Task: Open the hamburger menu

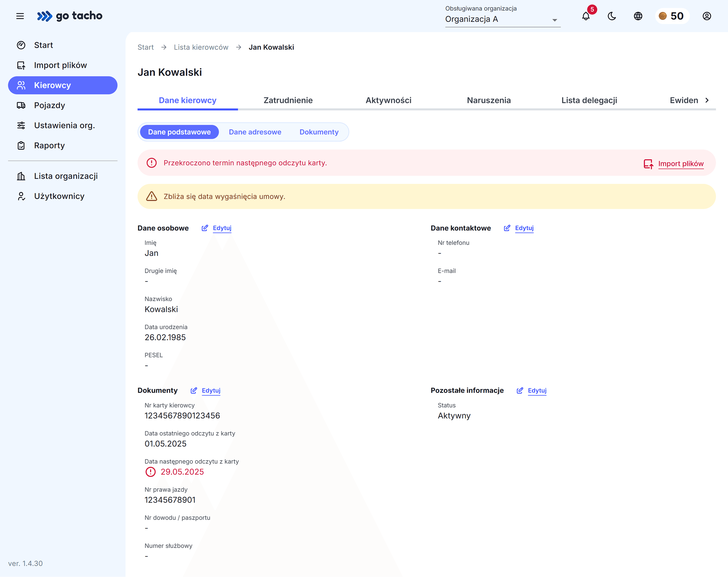Action: [x=20, y=16]
